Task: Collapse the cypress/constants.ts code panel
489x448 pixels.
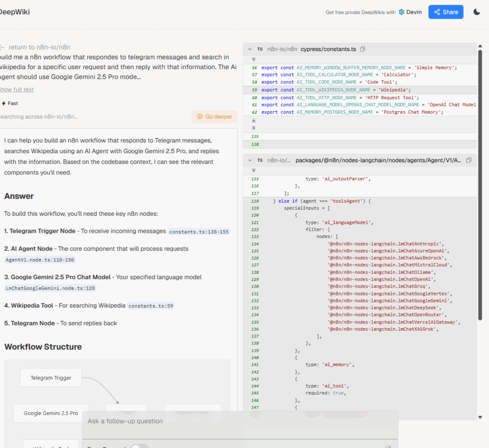Action: pyautogui.click(x=250, y=49)
